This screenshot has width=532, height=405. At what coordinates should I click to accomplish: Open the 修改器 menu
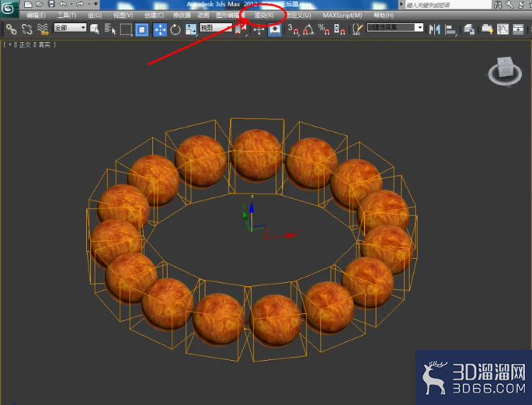tap(182, 16)
